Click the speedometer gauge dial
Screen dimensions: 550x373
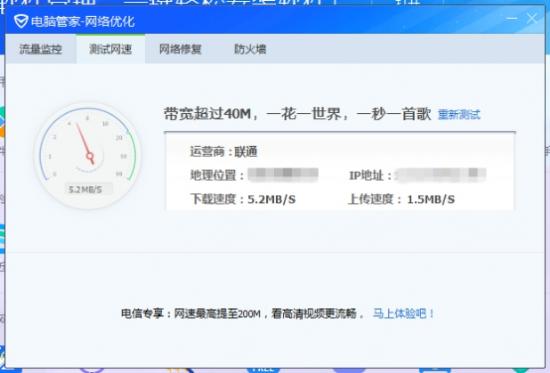coord(88,156)
